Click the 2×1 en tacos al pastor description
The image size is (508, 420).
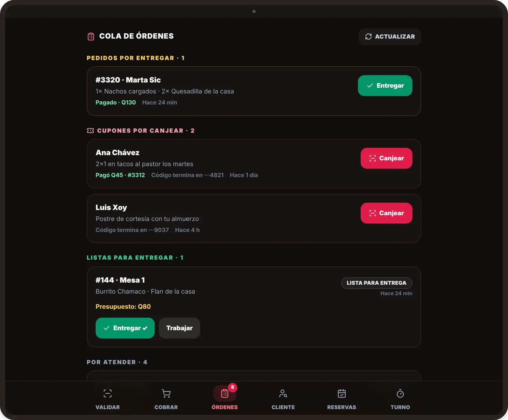(x=144, y=164)
